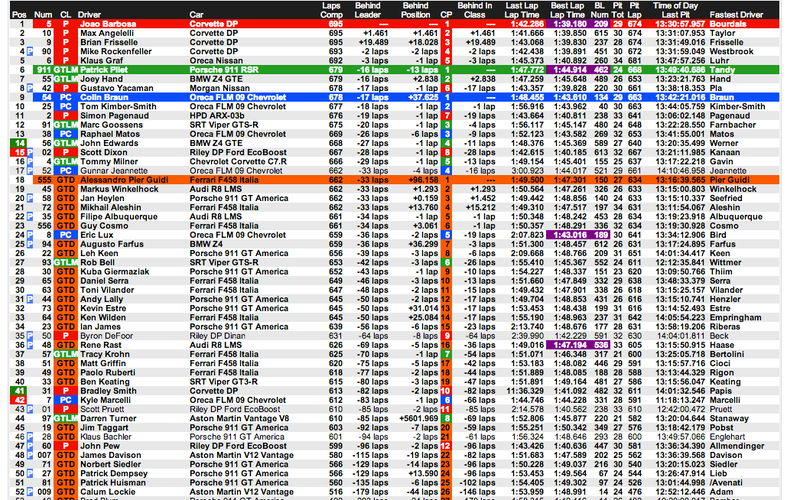The width and height of the screenshot is (800, 500).
Task: Select the blue P icon beside Calum Lockie
Action: point(30,492)
